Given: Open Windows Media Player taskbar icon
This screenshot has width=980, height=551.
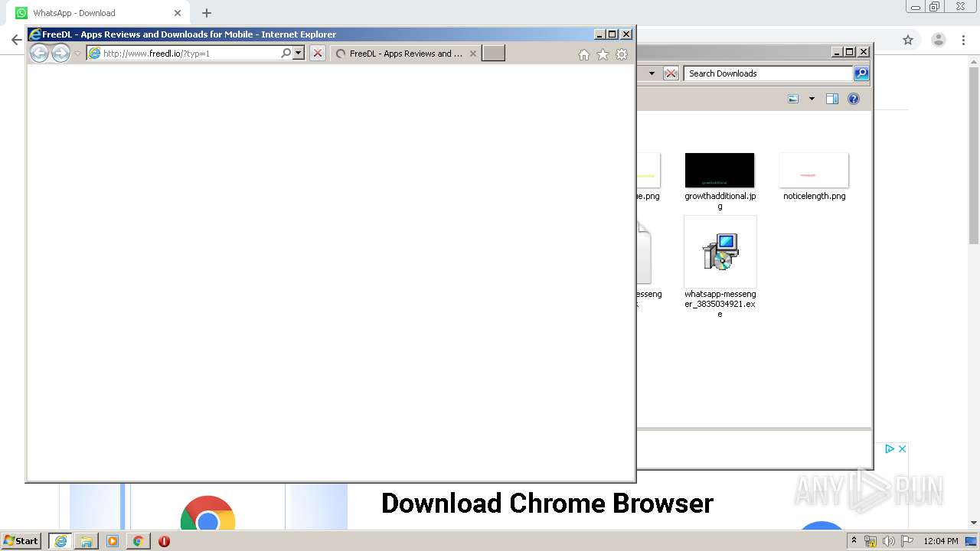Looking at the screenshot, I should tap(113, 541).
